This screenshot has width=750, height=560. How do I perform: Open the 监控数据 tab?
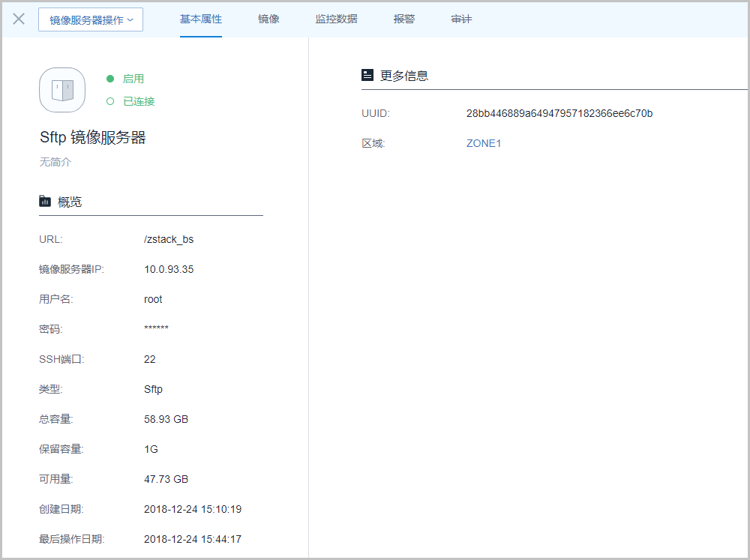[x=336, y=19]
